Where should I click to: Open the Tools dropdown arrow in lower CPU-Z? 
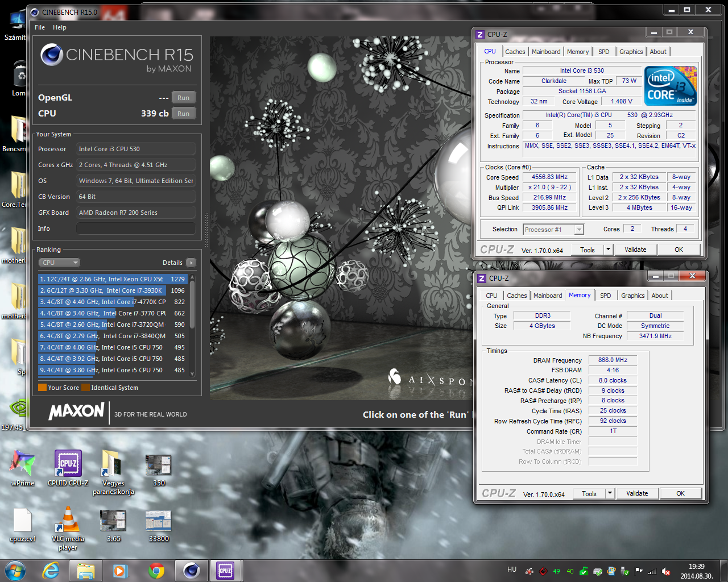(x=610, y=493)
